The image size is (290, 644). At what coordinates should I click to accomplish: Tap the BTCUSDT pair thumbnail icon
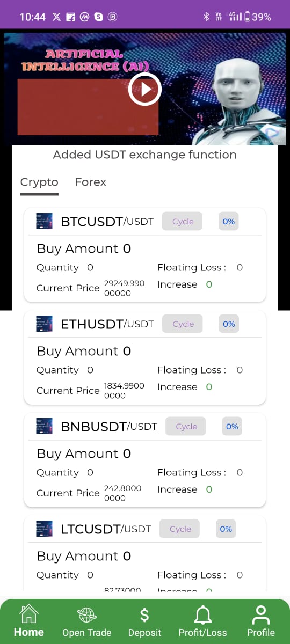44,221
